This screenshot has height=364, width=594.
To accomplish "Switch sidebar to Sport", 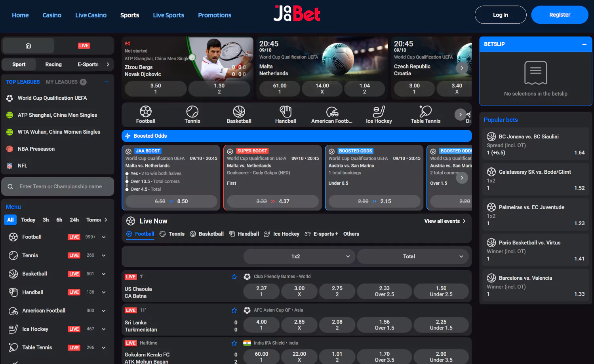I will point(19,64).
